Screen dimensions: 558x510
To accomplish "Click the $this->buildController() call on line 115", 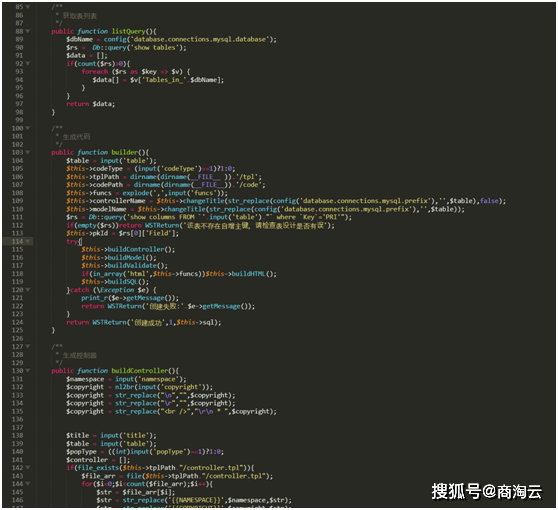I will (x=128, y=249).
